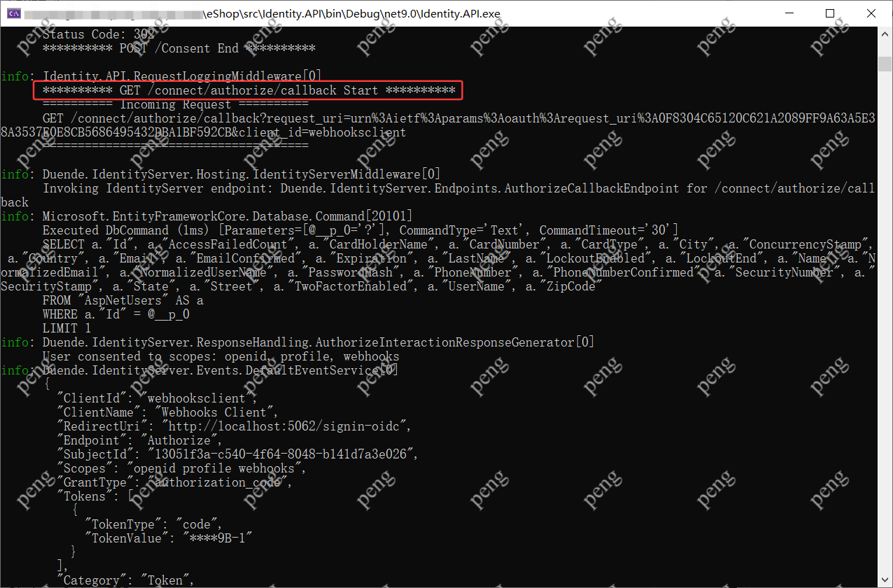Click the 'client_id=webhooksclient' URL text

tap(322, 132)
